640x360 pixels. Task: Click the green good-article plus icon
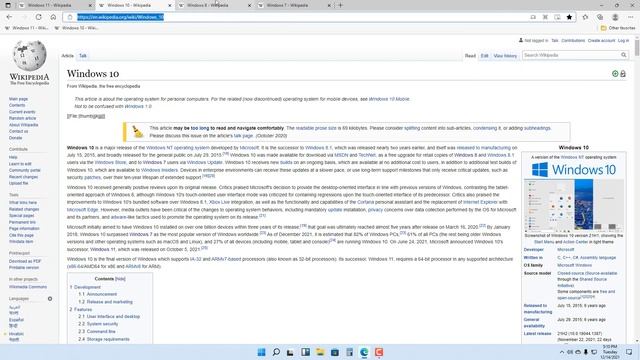(615, 74)
